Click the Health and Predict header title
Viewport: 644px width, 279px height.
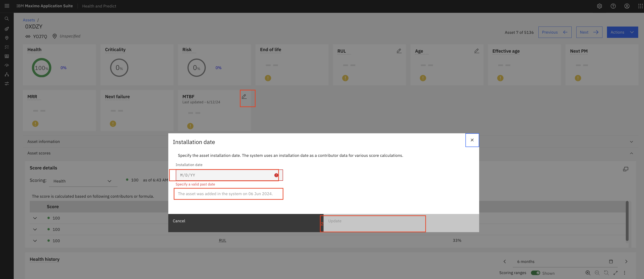99,6
